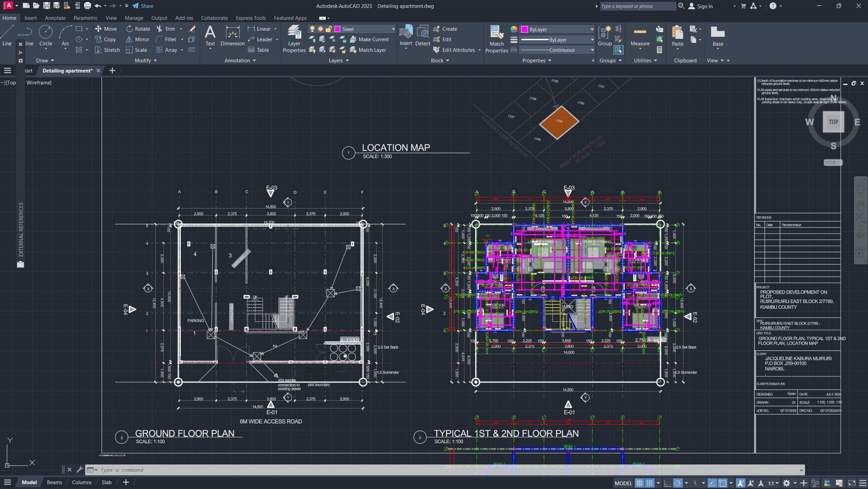Open the annotation scale 1:1 dropdown

(x=774, y=483)
